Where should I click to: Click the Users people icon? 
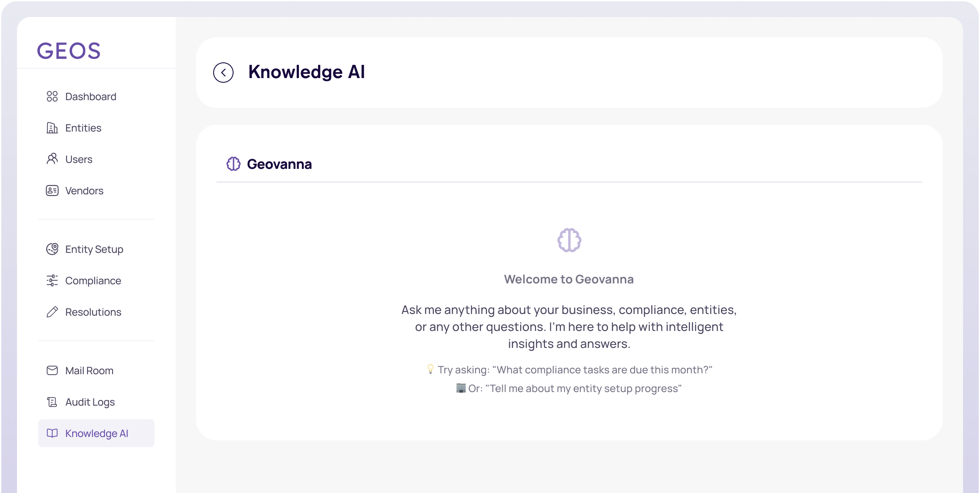(x=52, y=159)
